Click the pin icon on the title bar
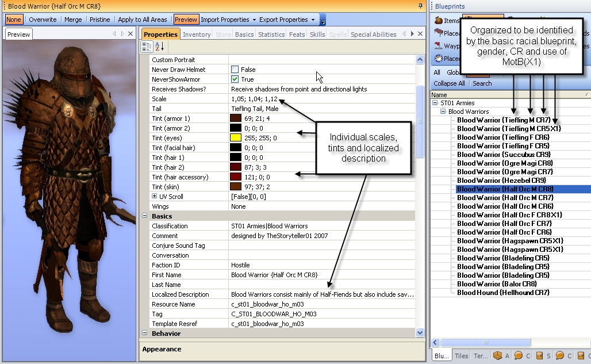 (420, 6)
